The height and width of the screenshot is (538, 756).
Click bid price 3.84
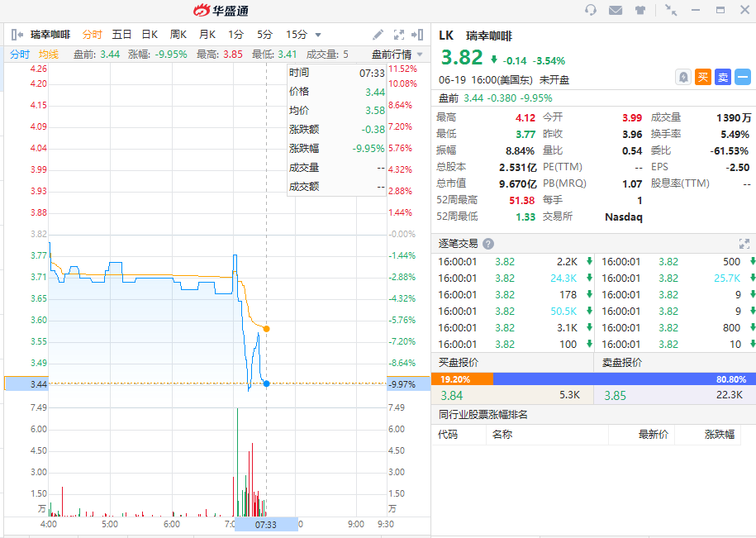tap(452, 396)
